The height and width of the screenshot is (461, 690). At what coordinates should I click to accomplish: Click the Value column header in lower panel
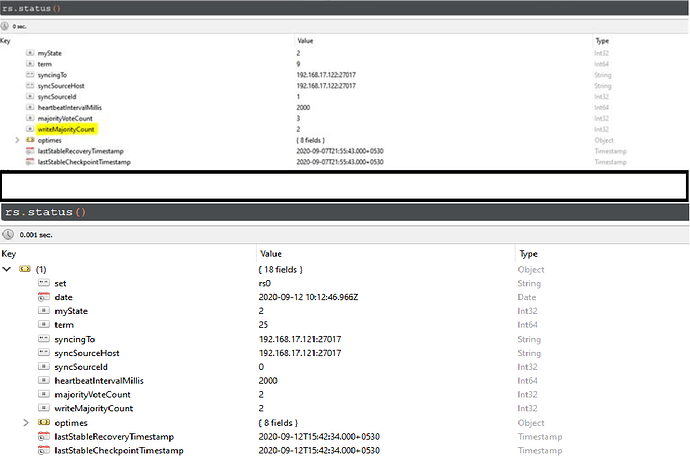click(x=270, y=254)
